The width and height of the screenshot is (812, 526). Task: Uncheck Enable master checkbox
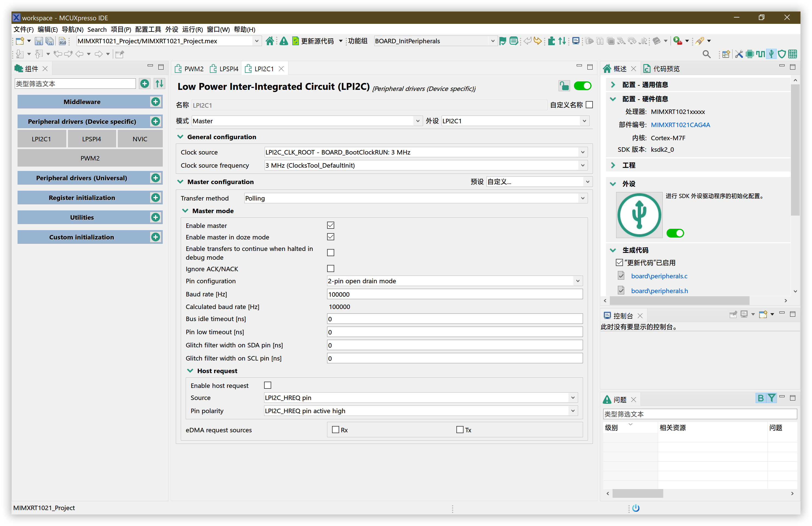coord(330,225)
